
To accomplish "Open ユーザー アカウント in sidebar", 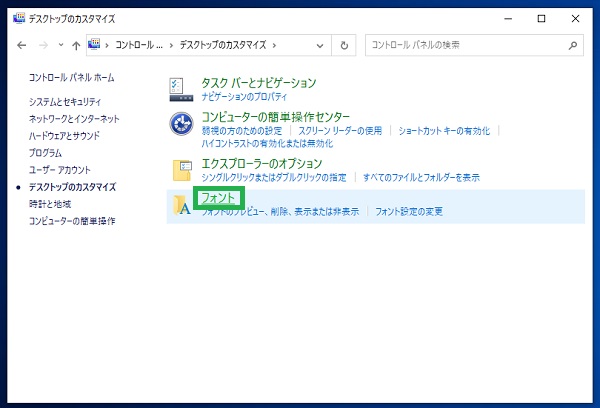I will click(60, 170).
